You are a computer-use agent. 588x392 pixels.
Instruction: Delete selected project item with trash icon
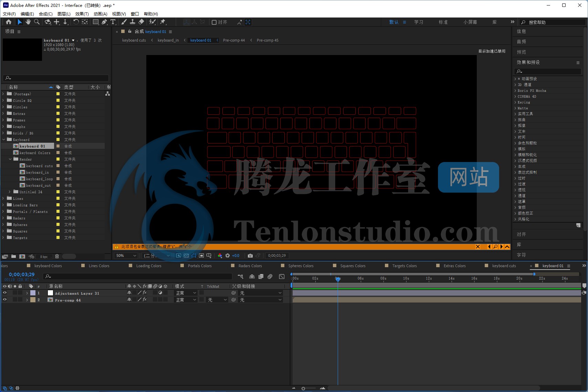tap(57, 257)
